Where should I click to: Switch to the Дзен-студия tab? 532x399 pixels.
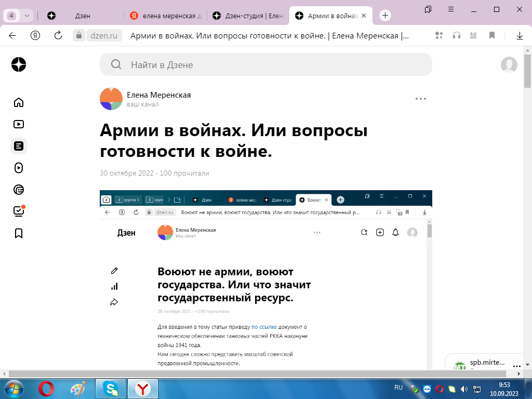click(248, 15)
